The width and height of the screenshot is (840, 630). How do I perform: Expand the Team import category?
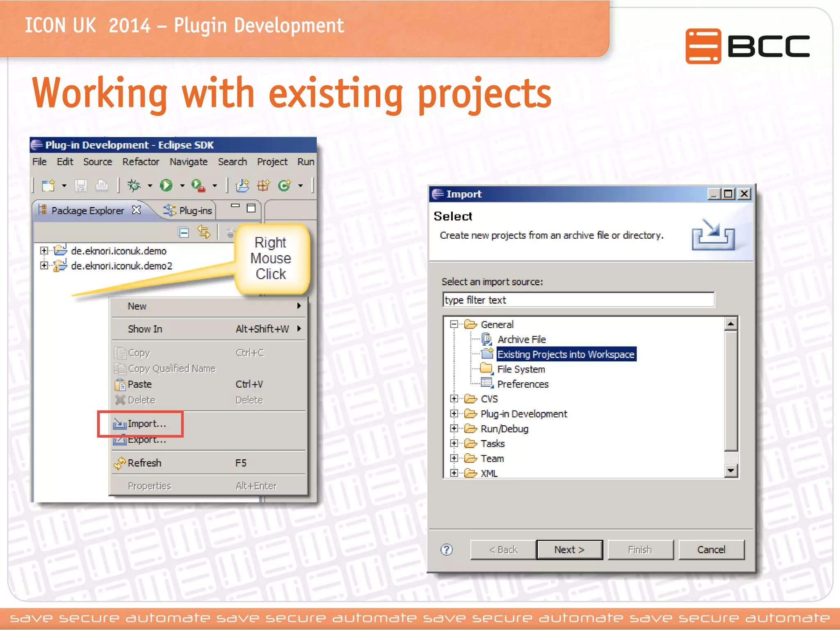click(x=454, y=458)
